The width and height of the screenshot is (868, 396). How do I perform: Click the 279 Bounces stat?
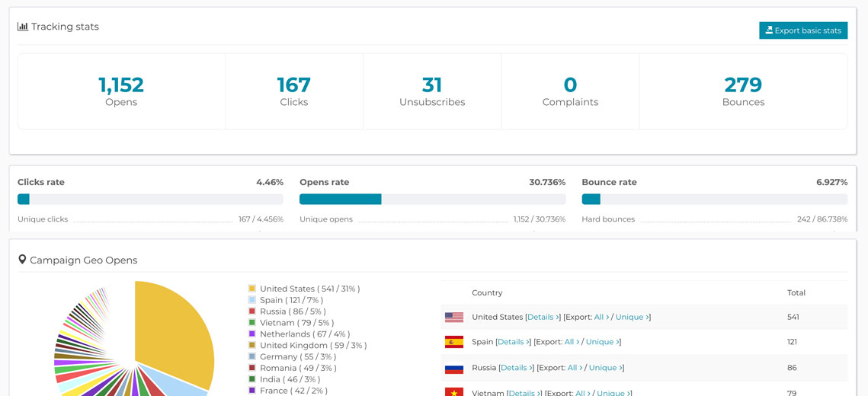click(744, 91)
